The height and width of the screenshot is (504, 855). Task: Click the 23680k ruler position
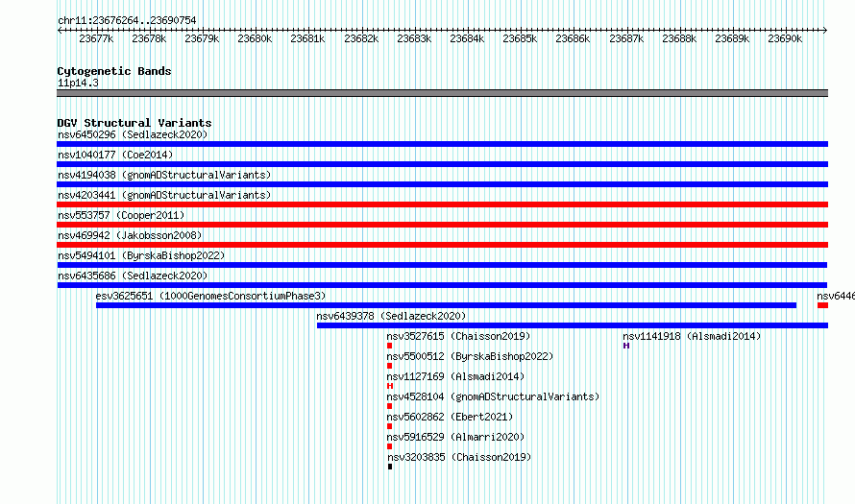point(255,38)
